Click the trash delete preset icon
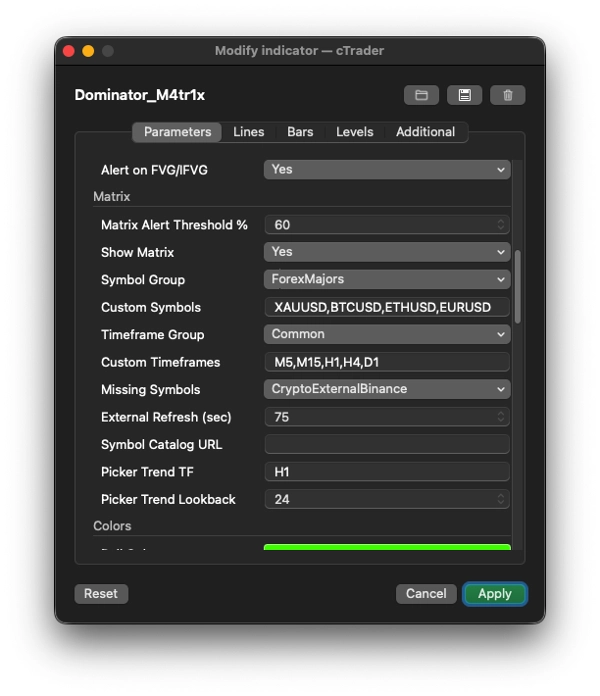 pos(507,95)
